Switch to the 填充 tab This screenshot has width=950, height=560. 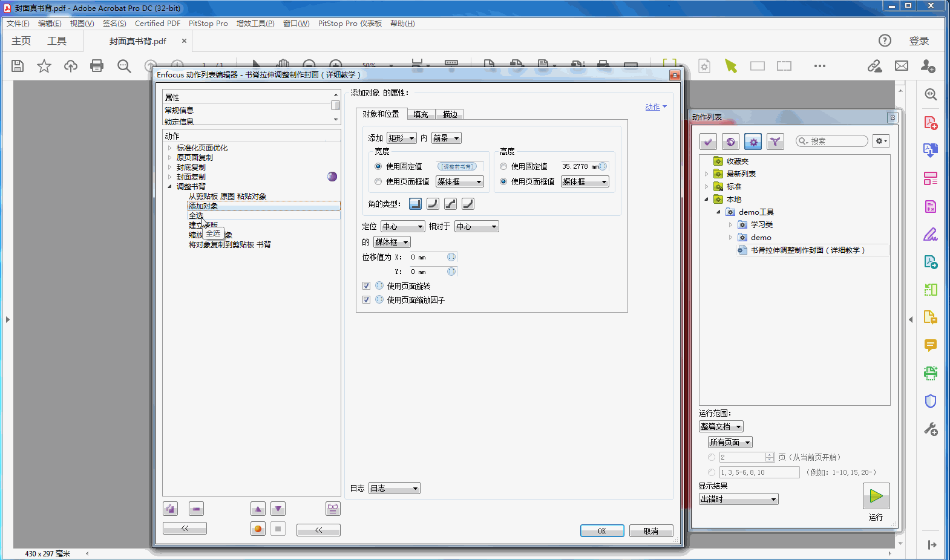click(x=421, y=114)
